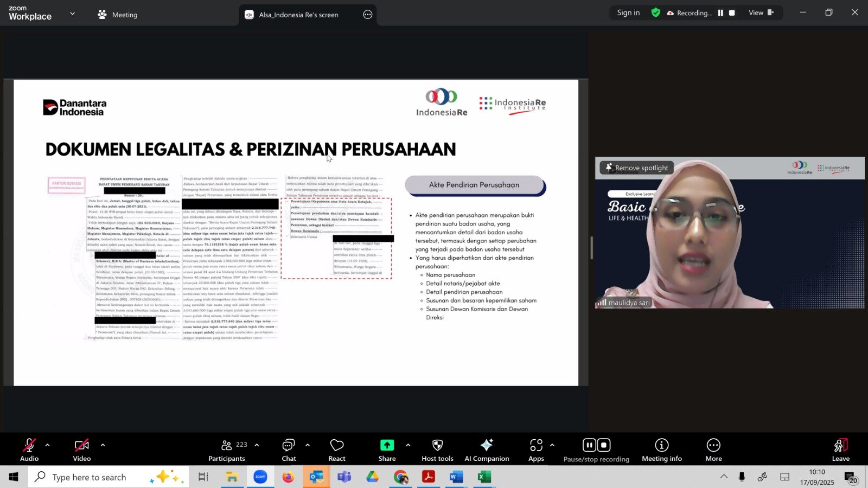Image resolution: width=868 pixels, height=488 pixels.
Task: Open the More options menu
Action: 713,450
